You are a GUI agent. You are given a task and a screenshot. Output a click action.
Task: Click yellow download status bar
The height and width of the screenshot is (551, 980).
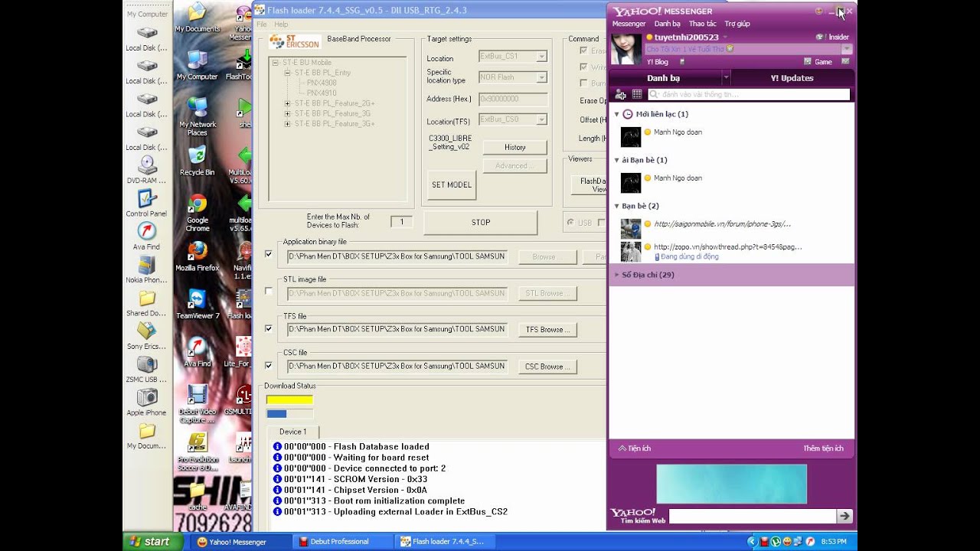tap(289, 399)
